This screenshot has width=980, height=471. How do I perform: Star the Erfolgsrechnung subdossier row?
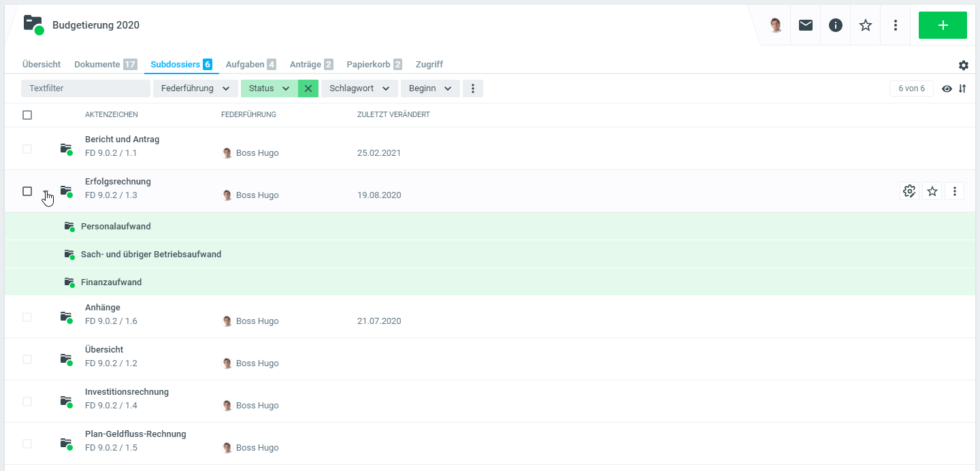point(932,191)
